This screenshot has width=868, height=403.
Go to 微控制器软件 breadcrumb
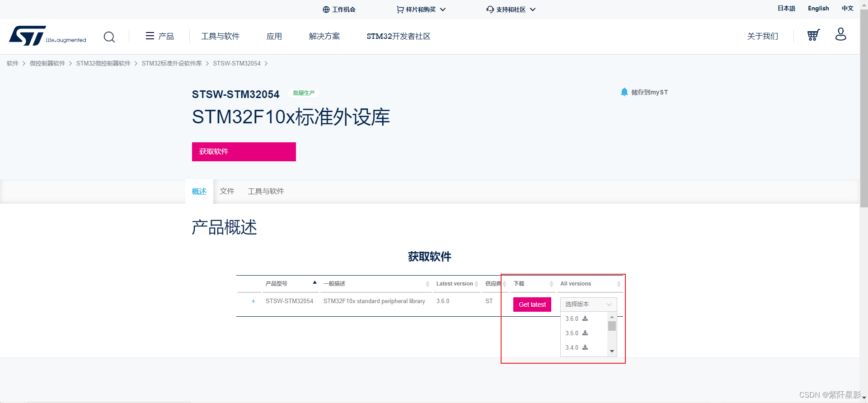47,63
